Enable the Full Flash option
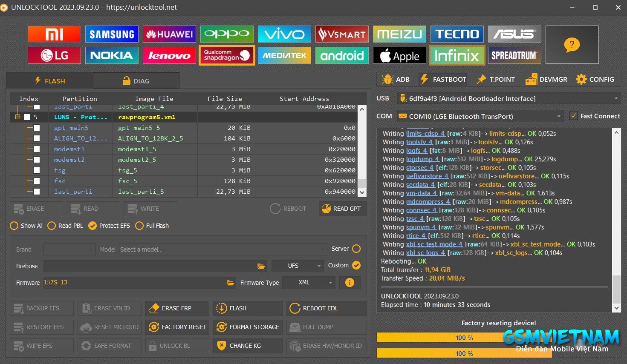627x364 pixels. click(152, 226)
